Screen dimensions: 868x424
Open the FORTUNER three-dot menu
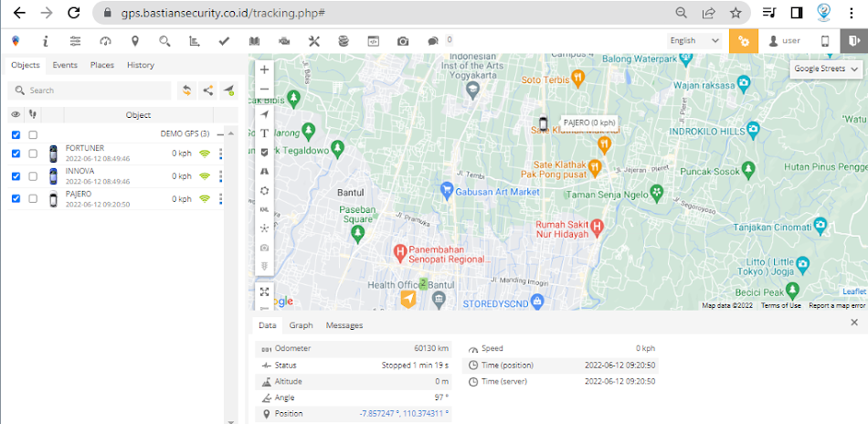220,154
